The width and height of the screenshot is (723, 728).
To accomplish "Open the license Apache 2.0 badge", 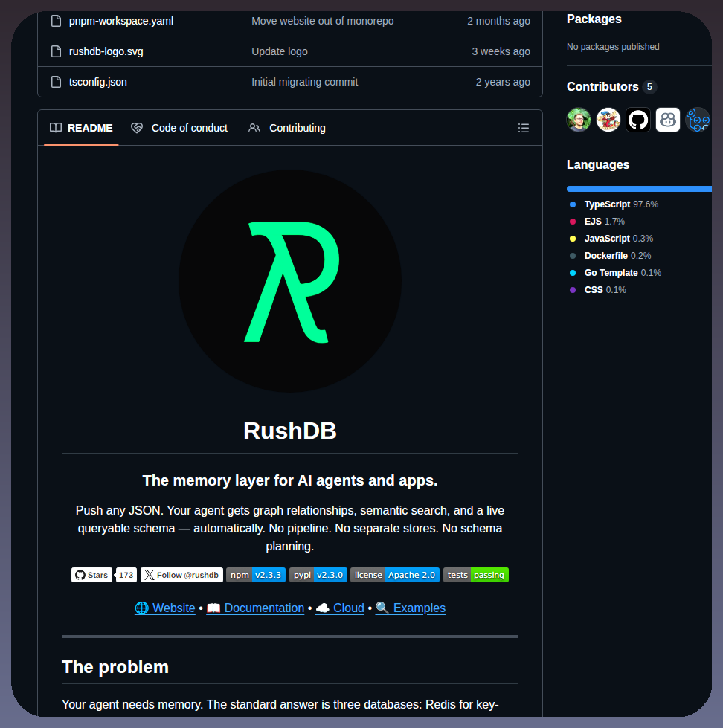I will point(395,575).
